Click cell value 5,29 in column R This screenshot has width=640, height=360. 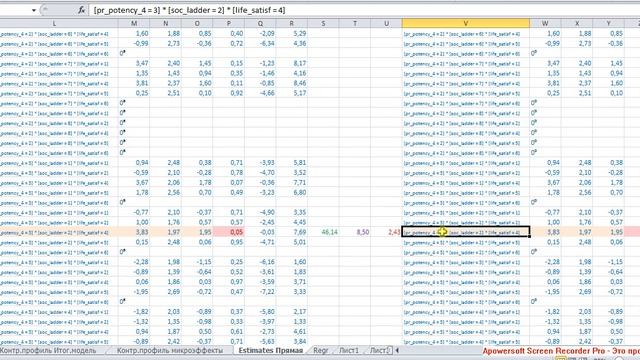point(300,33)
